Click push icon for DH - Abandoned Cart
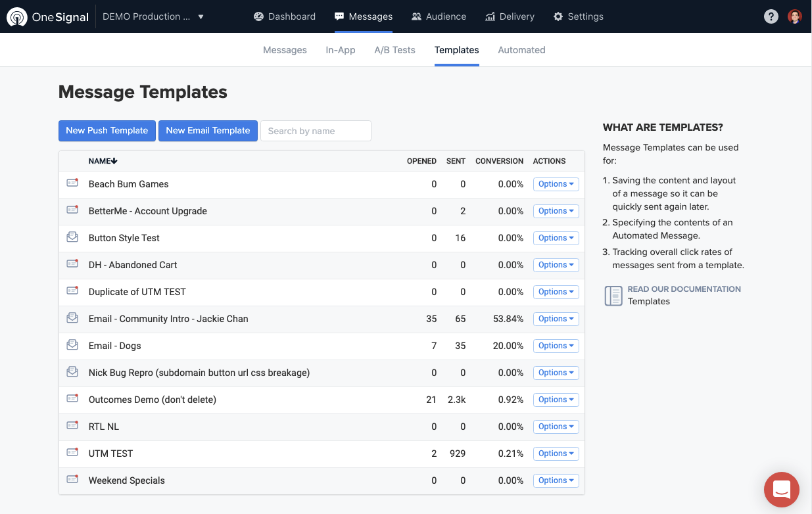 [72, 264]
